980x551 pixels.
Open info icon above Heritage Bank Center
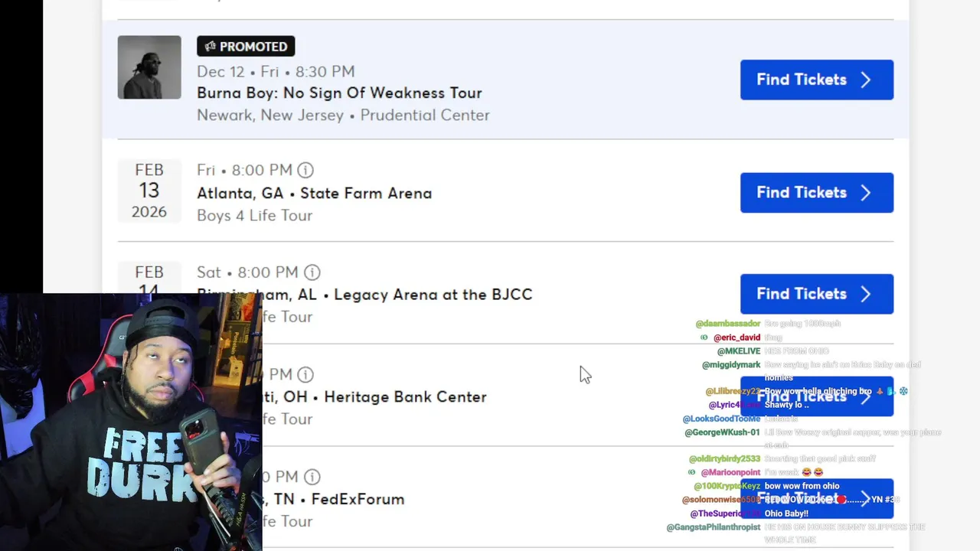pos(305,374)
